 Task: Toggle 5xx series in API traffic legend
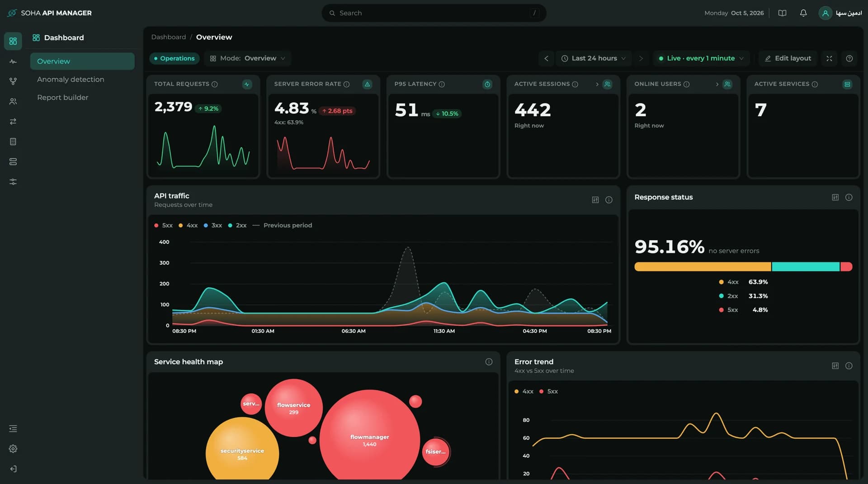click(x=163, y=225)
